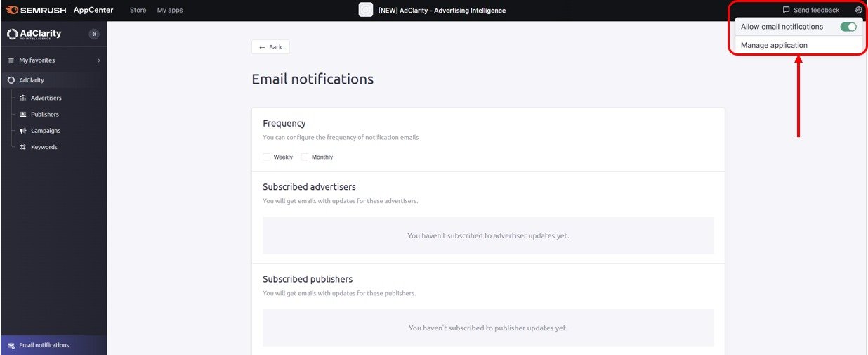The image size is (868, 355).
Task: Click the settings gear icon
Action: [x=858, y=11]
